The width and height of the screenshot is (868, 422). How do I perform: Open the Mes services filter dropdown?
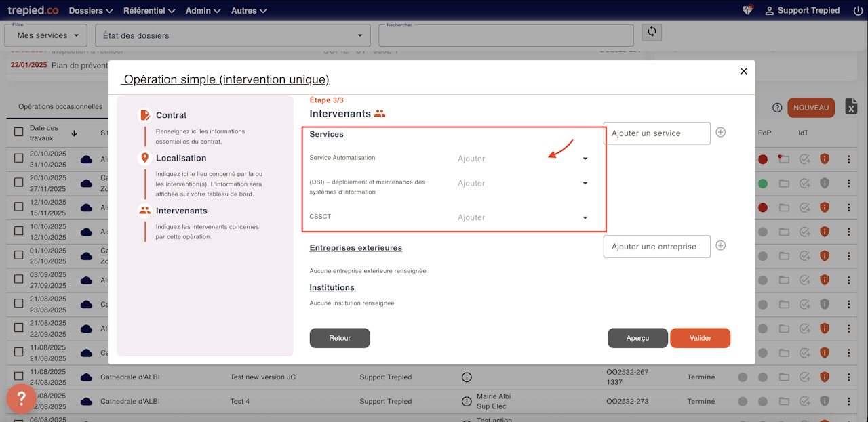[46, 35]
